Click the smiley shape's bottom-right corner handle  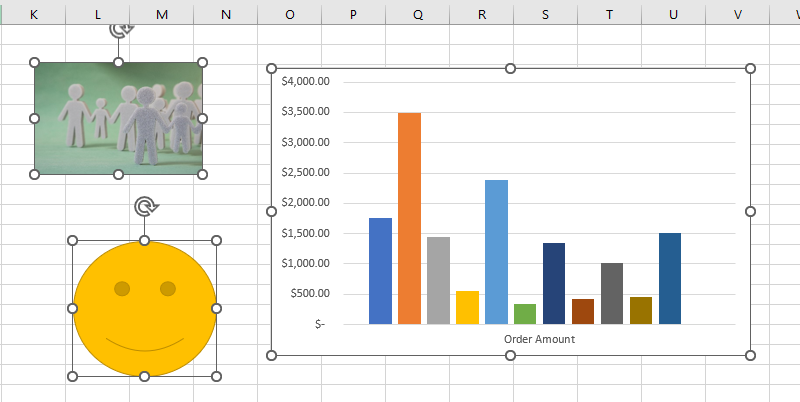click(x=216, y=376)
